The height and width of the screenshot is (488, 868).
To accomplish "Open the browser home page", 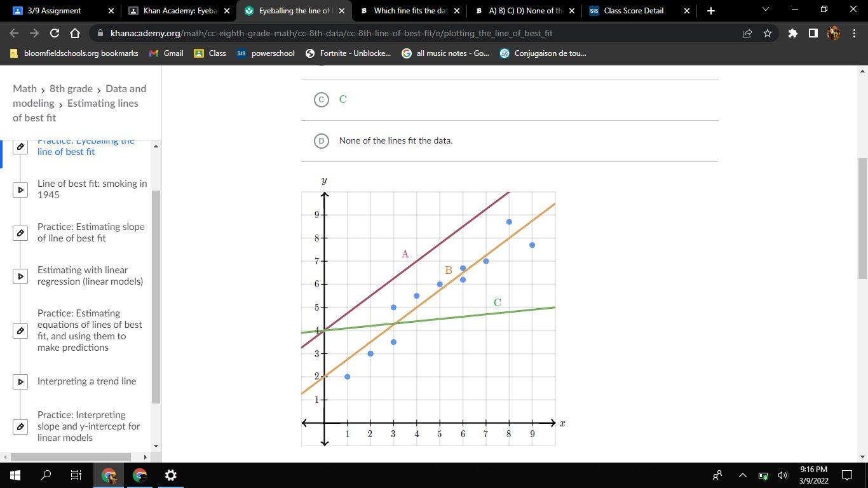I will click(75, 33).
